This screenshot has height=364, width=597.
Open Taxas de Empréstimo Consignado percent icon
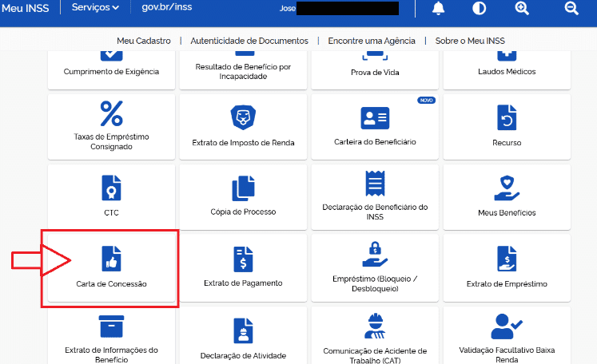tap(111, 114)
